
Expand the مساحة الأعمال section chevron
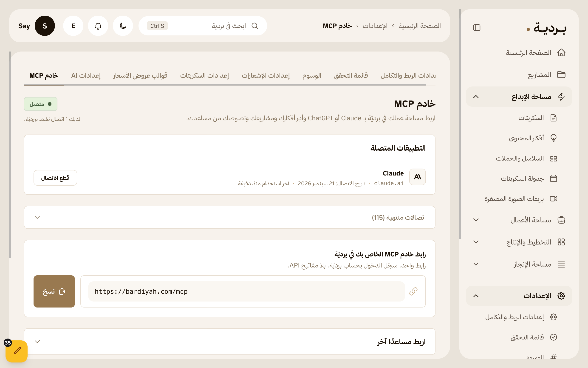(x=476, y=220)
